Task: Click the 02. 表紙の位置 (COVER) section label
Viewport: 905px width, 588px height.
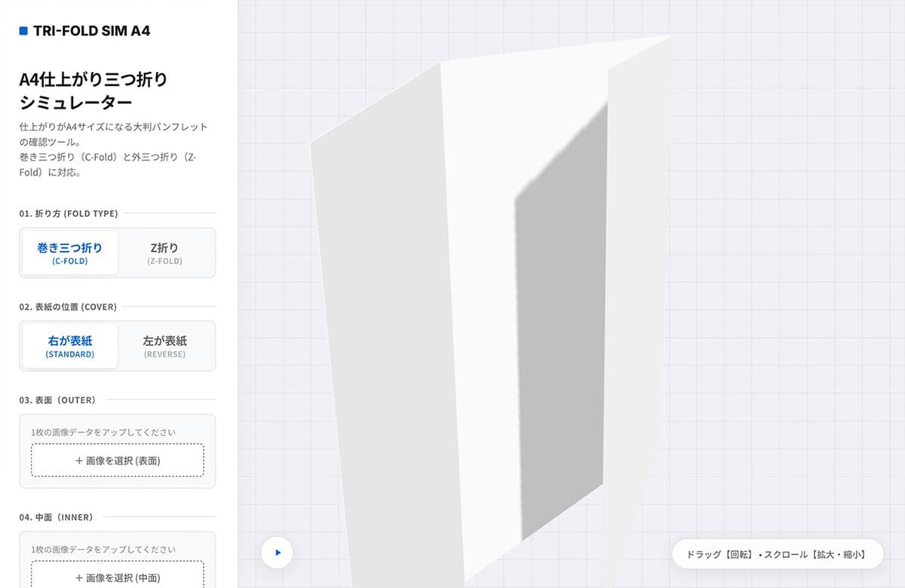Action: click(x=68, y=307)
